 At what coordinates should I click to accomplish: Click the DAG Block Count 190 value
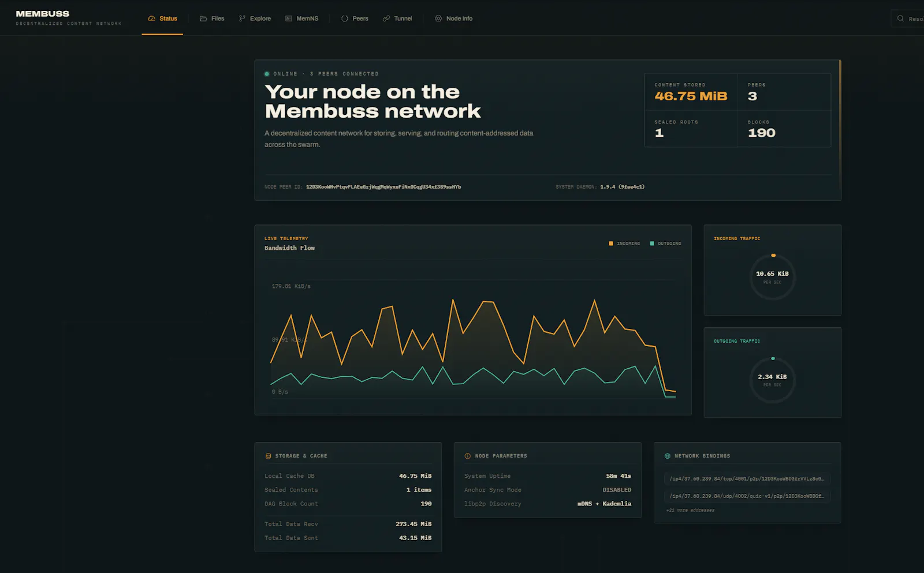(426, 504)
